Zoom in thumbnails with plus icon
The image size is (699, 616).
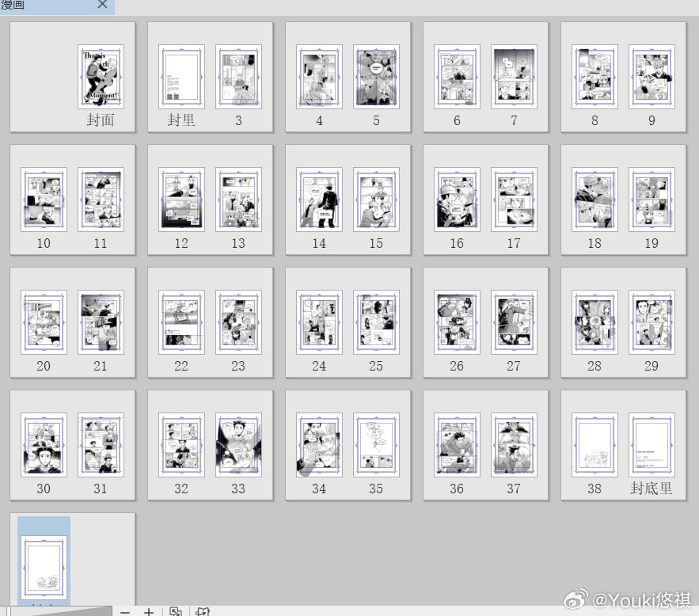[x=149, y=612]
